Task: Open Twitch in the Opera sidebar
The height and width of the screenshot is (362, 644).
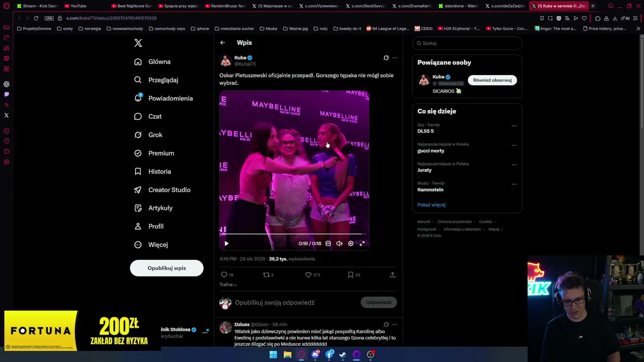Action: (x=7, y=95)
